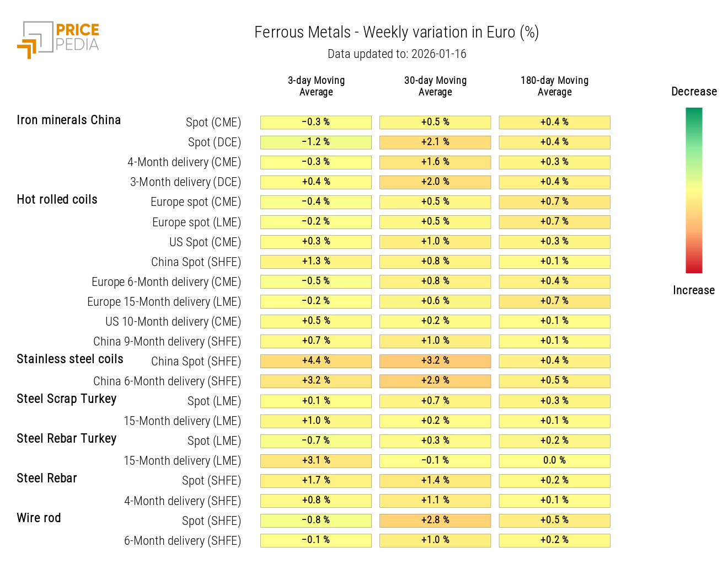Click the 0.0 % heatmap cell
Screen dimensions: 728x563
554,460
